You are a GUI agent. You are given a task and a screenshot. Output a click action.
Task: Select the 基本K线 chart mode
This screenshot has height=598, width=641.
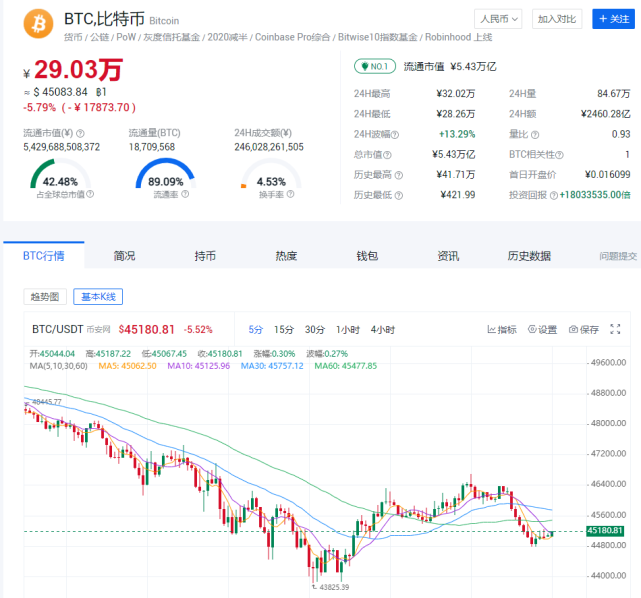click(x=98, y=296)
